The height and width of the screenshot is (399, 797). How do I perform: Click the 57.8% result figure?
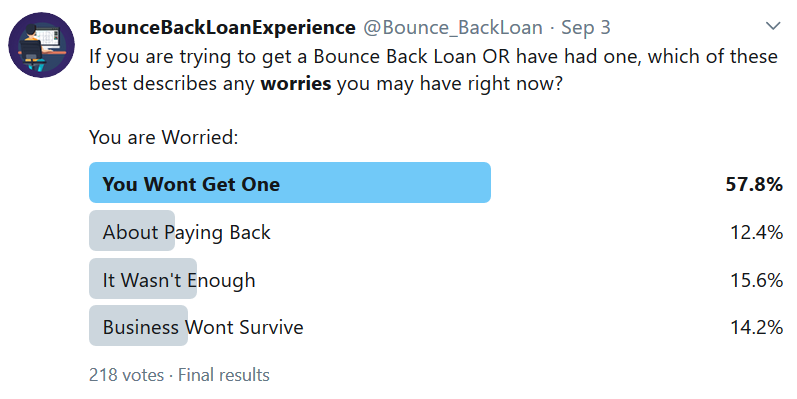coord(754,184)
